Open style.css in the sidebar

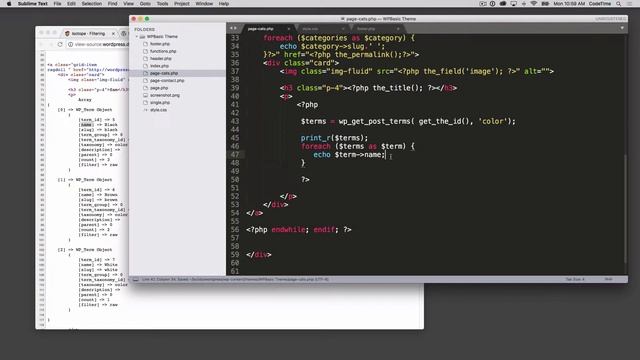(158, 110)
